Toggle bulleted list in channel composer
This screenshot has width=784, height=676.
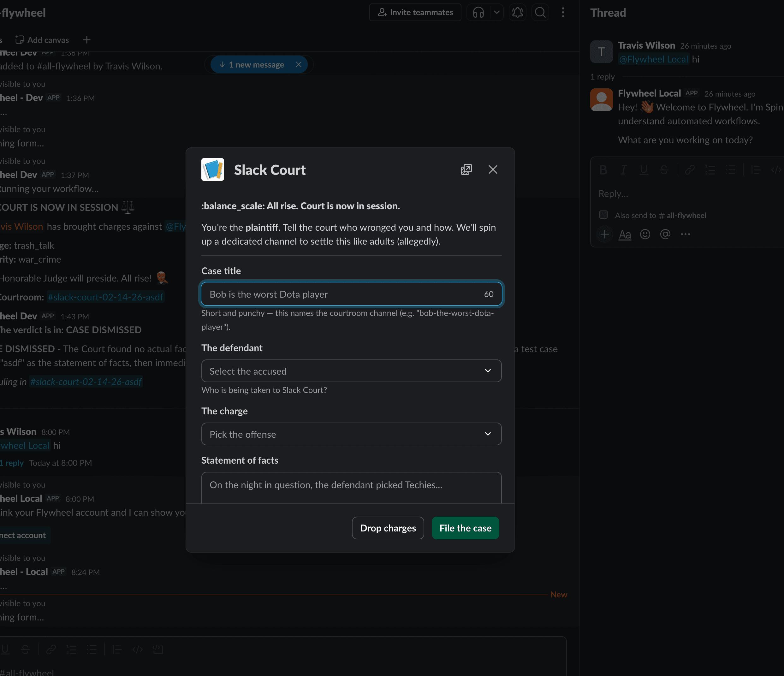pos(92,649)
